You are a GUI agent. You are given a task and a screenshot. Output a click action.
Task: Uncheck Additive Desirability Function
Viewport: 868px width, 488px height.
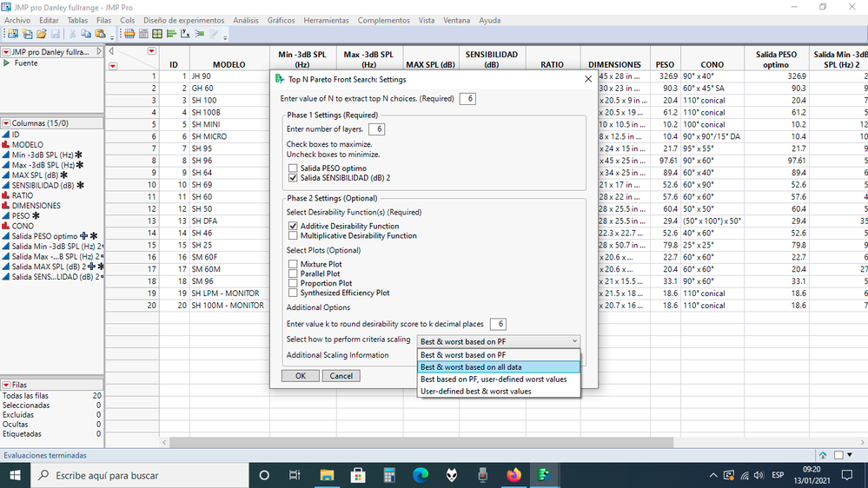point(293,226)
